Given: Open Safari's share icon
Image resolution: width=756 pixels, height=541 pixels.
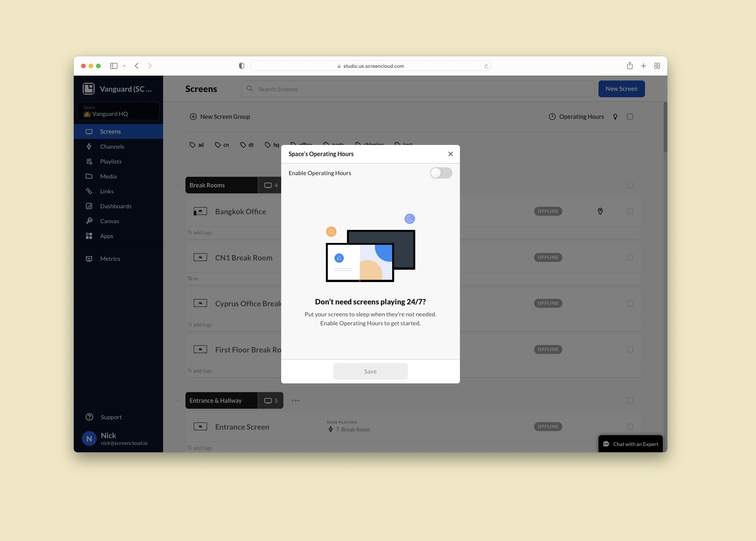Looking at the screenshot, I should coord(630,66).
